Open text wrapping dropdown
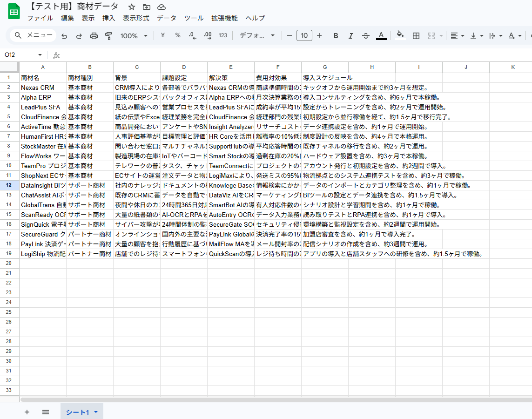Screen dimensions: 532x419 point(496,36)
